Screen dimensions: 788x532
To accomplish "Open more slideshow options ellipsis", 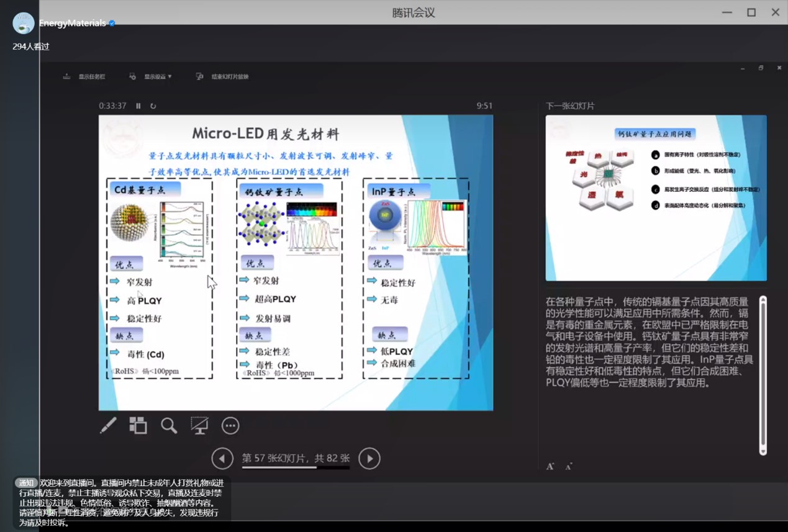I will point(230,426).
